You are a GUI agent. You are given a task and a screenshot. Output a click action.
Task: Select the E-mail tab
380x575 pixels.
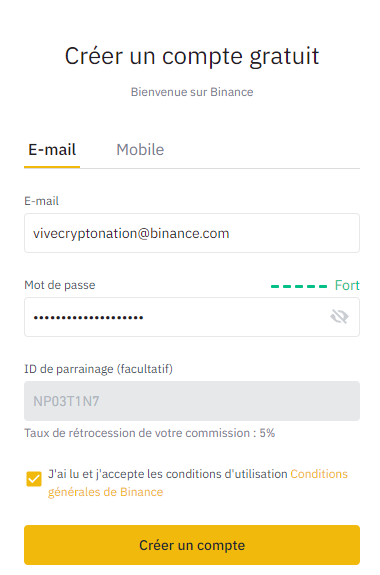[52, 150]
